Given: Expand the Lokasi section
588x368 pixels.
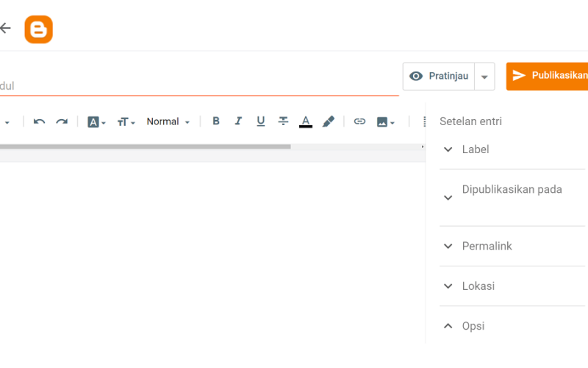Looking at the screenshot, I should (512, 286).
